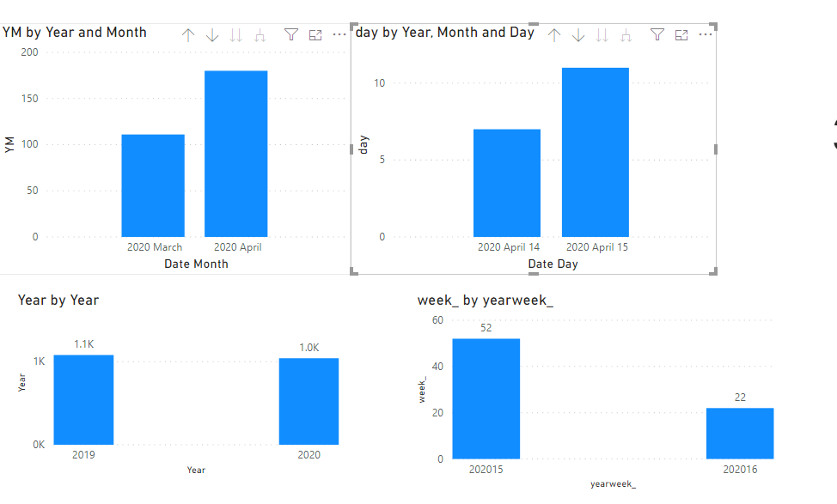Click the bottom-right resize handle of day chart
Screen dimensions: 837x504
click(713, 271)
